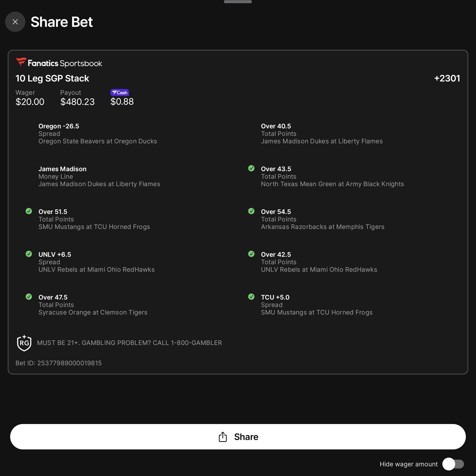Toggle the Hide wager amount switch
The width and height of the screenshot is (476, 476).
coord(453,464)
